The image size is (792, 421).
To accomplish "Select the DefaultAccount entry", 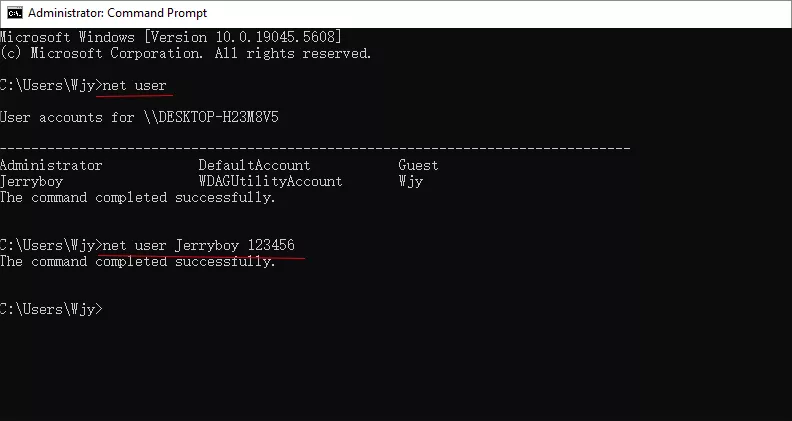I will tap(254, 165).
